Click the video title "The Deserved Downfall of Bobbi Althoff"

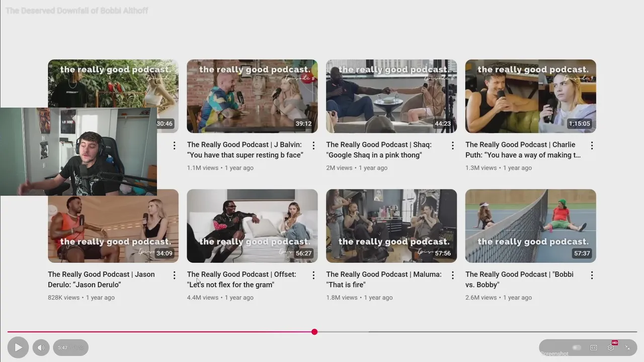[x=77, y=11]
